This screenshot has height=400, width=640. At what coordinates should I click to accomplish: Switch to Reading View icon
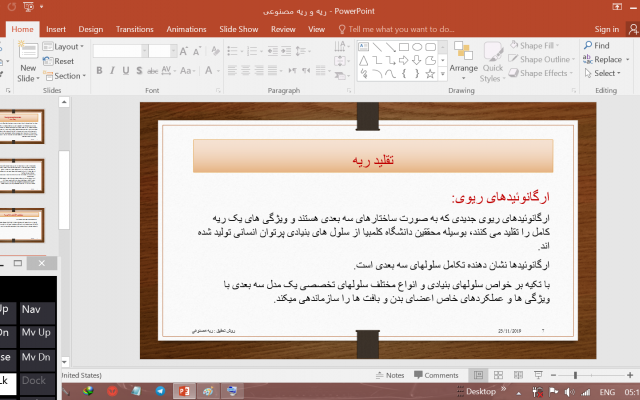pos(518,375)
